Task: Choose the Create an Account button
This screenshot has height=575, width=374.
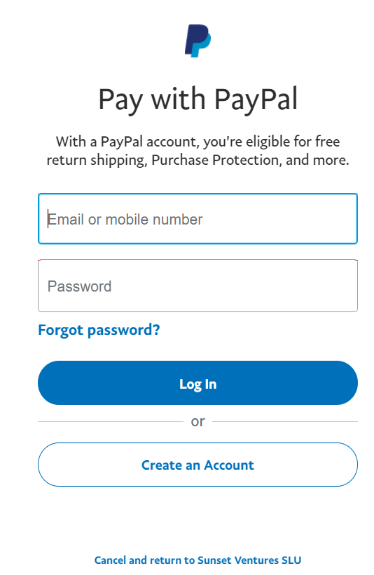Action: 198,465
